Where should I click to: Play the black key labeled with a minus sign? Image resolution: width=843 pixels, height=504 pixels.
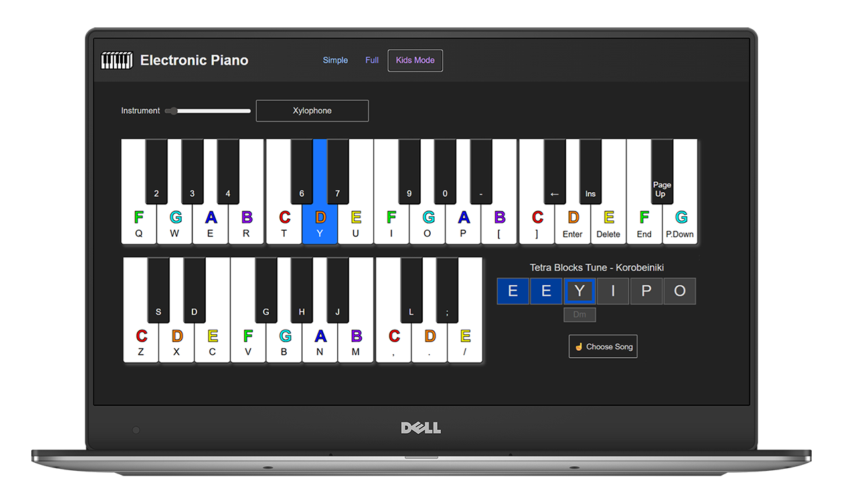click(481, 171)
